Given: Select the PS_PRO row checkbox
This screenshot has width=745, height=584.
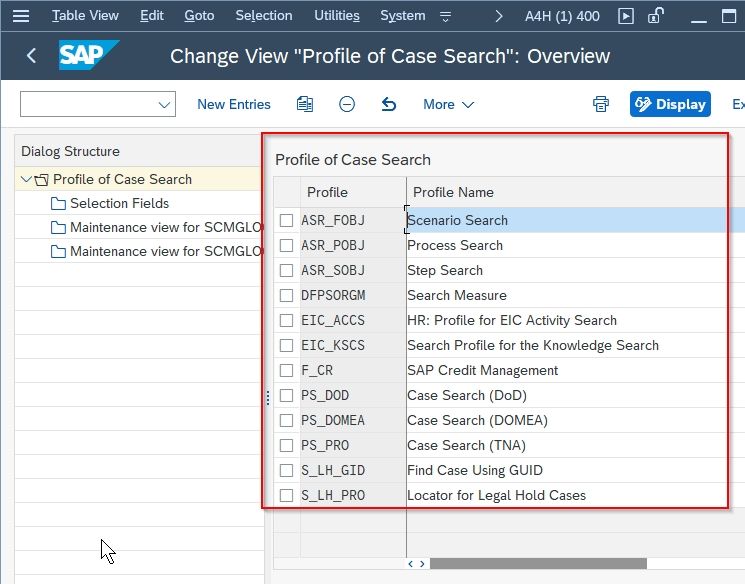Looking at the screenshot, I should pyautogui.click(x=286, y=446).
